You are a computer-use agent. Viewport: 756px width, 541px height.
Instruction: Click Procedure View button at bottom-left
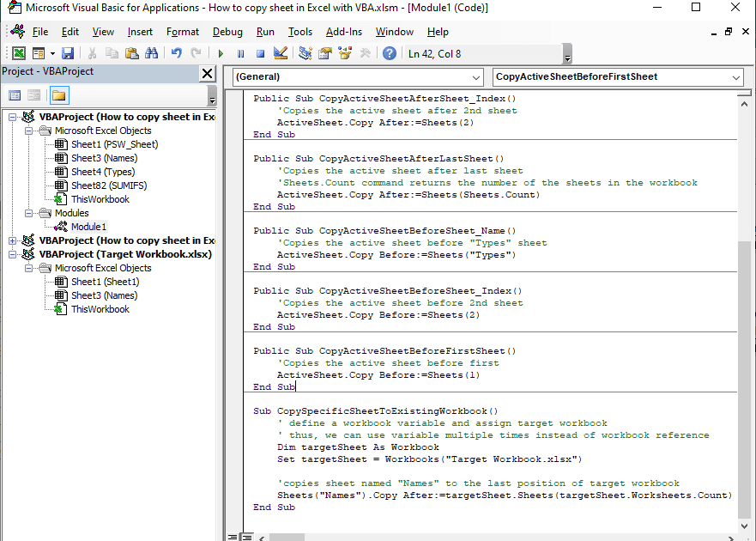(233, 537)
